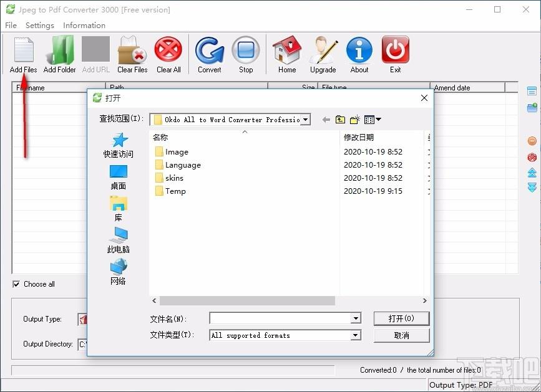The width and height of the screenshot is (541, 392).
Task: Open the Information menu
Action: [84, 25]
